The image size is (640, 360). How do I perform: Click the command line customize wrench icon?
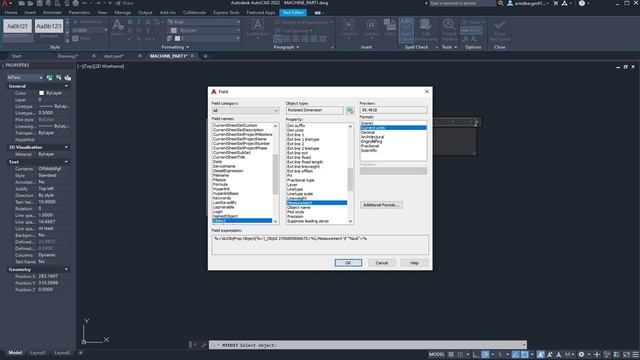[203, 345]
